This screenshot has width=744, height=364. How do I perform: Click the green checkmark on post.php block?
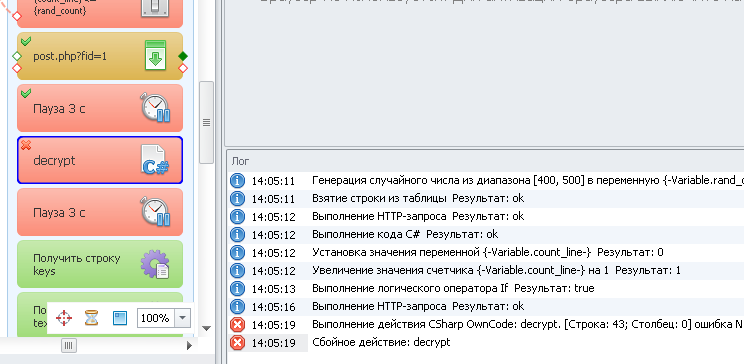pyautogui.click(x=26, y=41)
